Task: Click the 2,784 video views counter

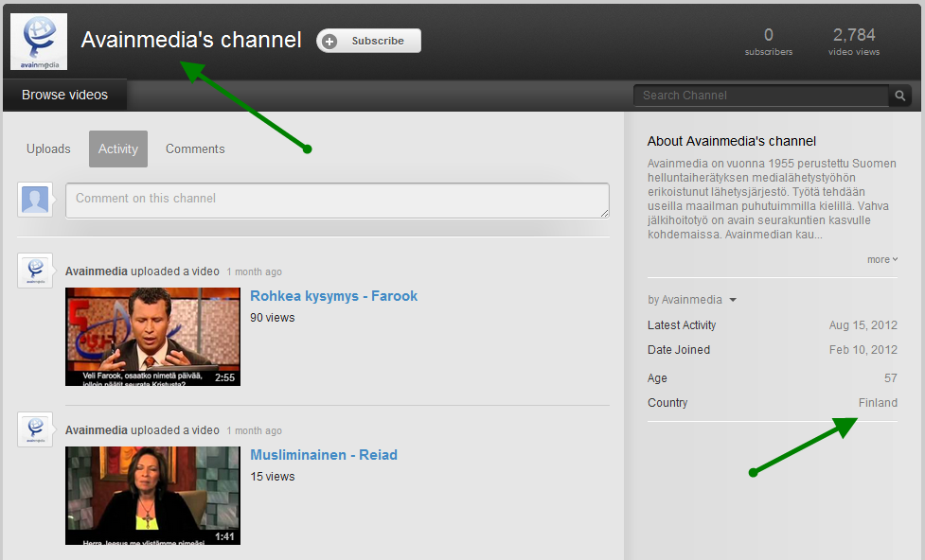Action: click(854, 42)
